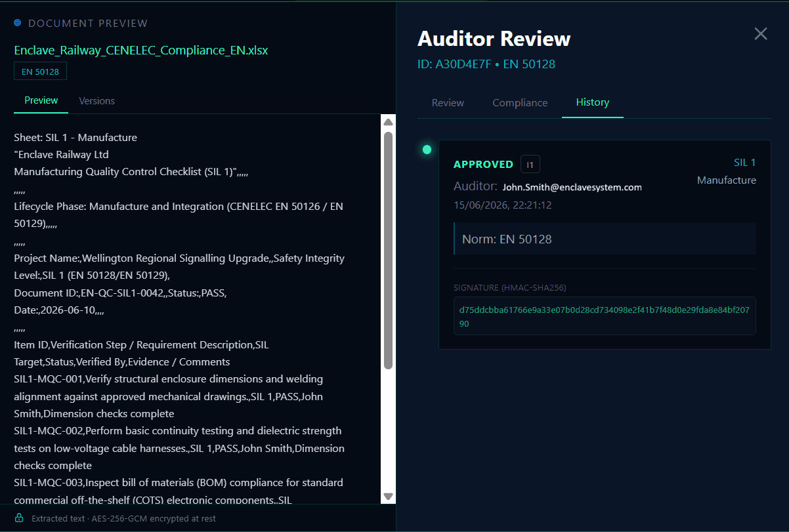
Task: Click the SIL1-MQC-003 row text
Action: (x=179, y=491)
